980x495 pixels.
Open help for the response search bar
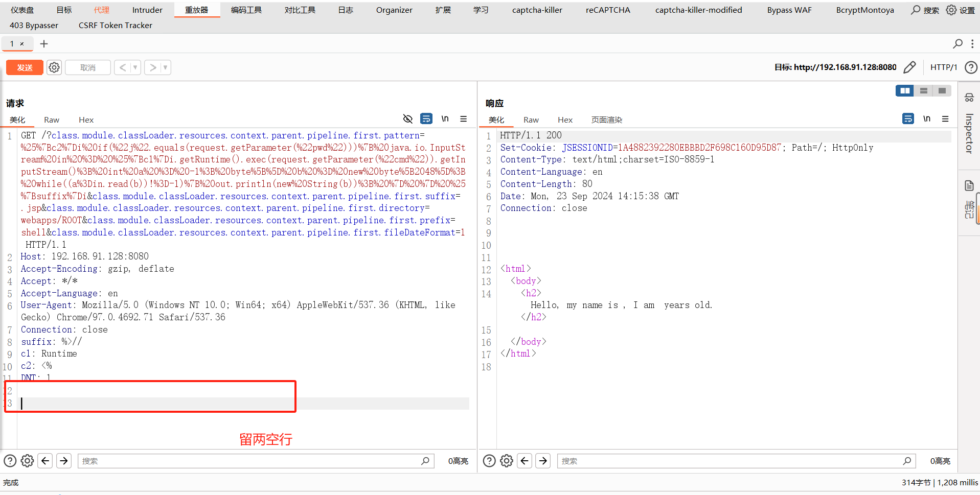click(x=489, y=461)
